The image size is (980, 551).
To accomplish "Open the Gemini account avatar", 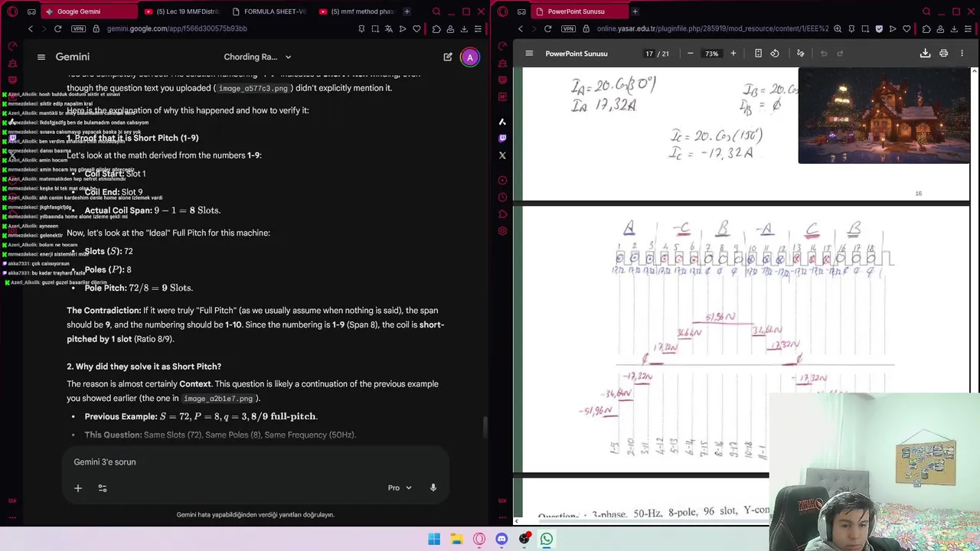I will coord(470,57).
